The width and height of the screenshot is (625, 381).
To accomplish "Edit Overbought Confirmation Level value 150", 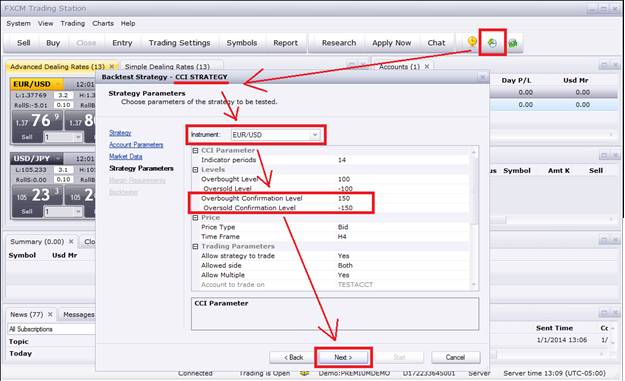I will (344, 198).
